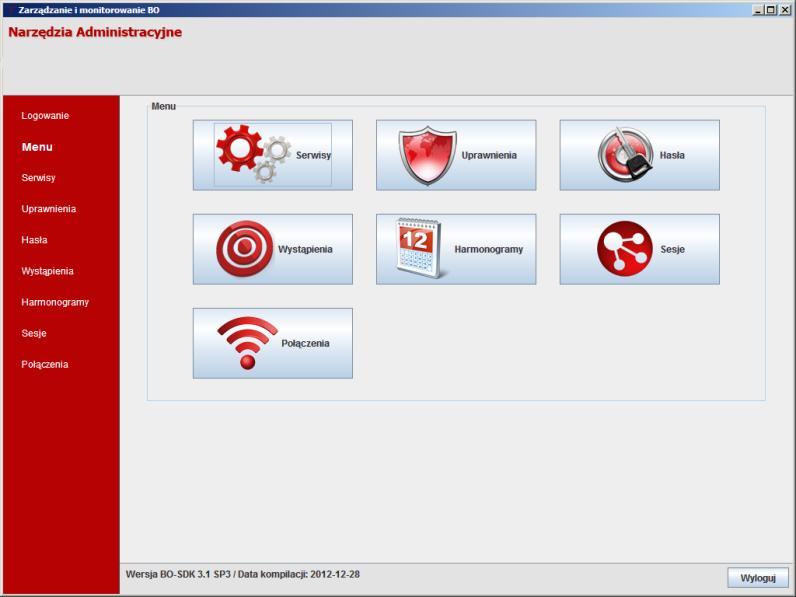Click the calendar Harmonogramy icon
This screenshot has height=597, width=796.
[419, 248]
